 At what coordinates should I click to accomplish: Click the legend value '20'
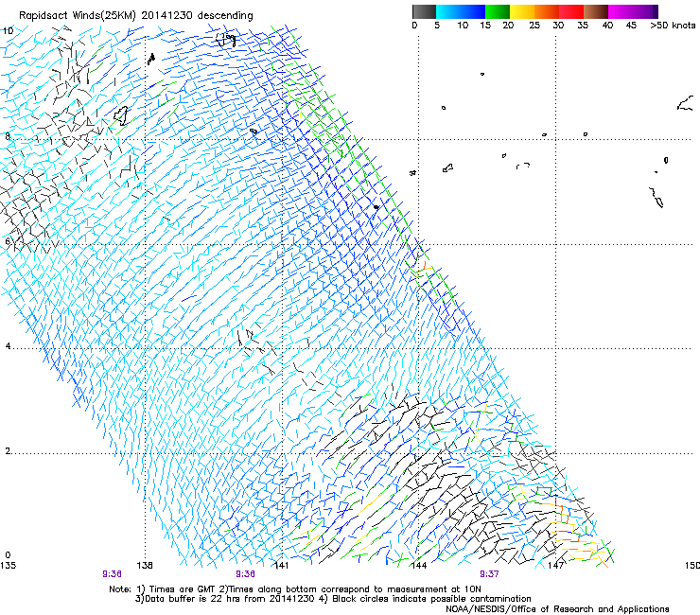click(x=508, y=26)
